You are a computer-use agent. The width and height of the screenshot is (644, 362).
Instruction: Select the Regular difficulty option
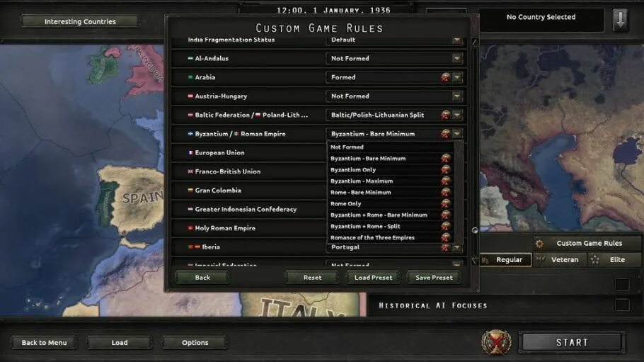[505, 259]
